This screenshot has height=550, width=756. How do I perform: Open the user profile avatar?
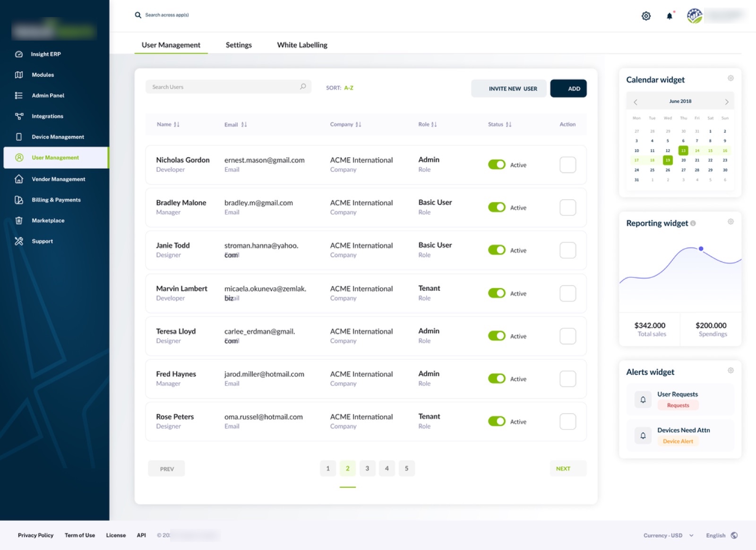pos(695,16)
